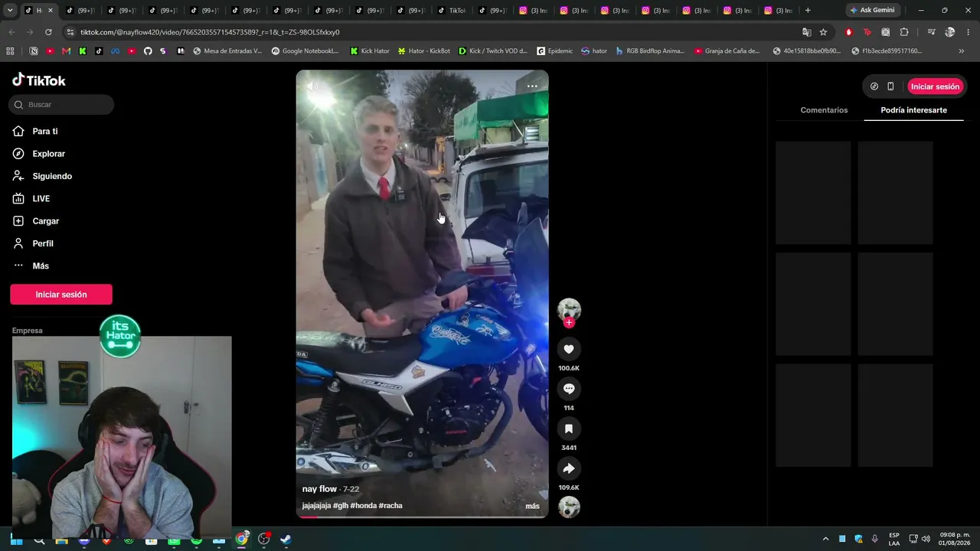Open the 'RGB Birdflop Anima...' bookmark

[650, 51]
